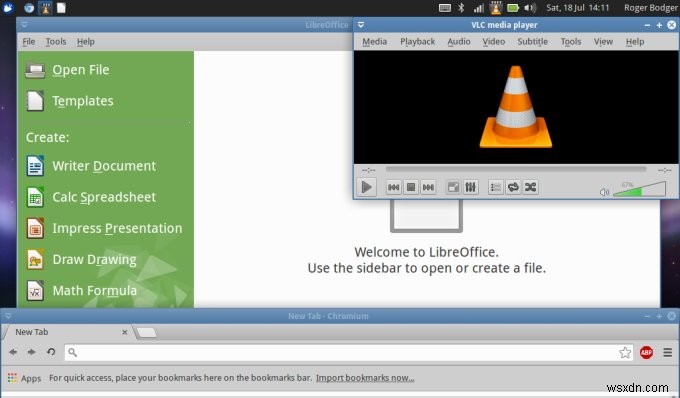Viewport: 680px width, 398px height.
Task: Open LibreOffice window menu arrow in title bar
Action: [x=24, y=25]
